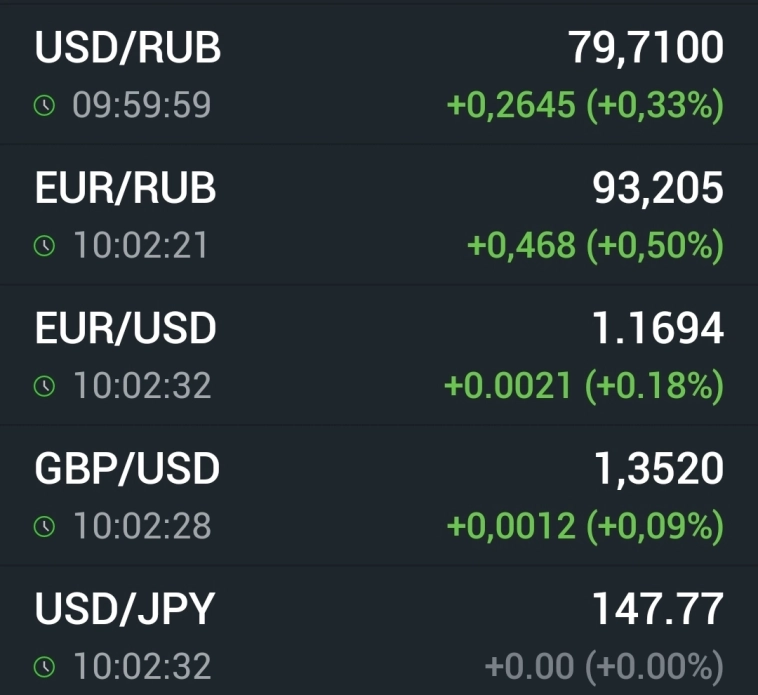Viewport: 758px width, 695px height.
Task: Click the gray +0.00 (+0.00%) change value
Action: coord(603,666)
